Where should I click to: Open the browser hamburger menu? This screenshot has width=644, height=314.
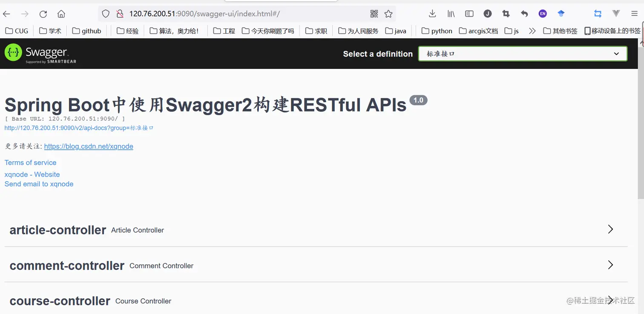point(634,14)
